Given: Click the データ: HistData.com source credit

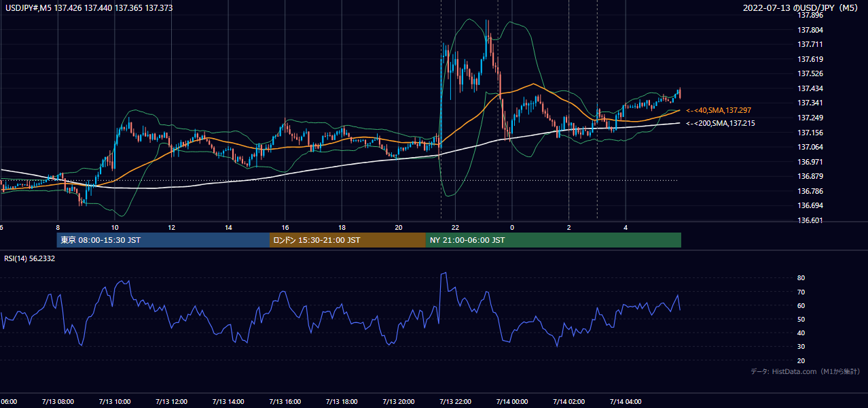Looking at the screenshot, I should tap(805, 371).
